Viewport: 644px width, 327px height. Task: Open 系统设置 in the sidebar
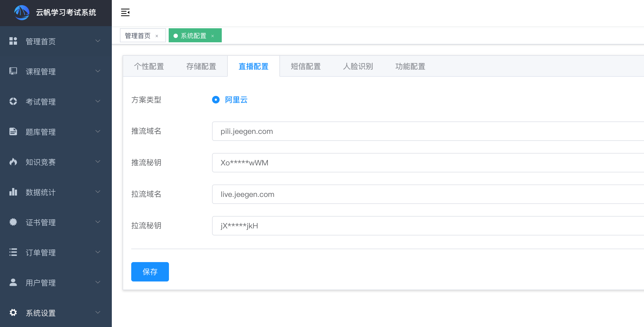56,313
